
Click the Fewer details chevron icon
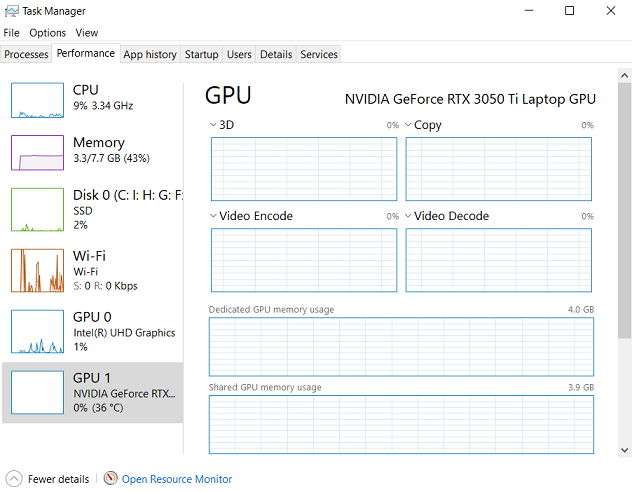[x=14, y=479]
